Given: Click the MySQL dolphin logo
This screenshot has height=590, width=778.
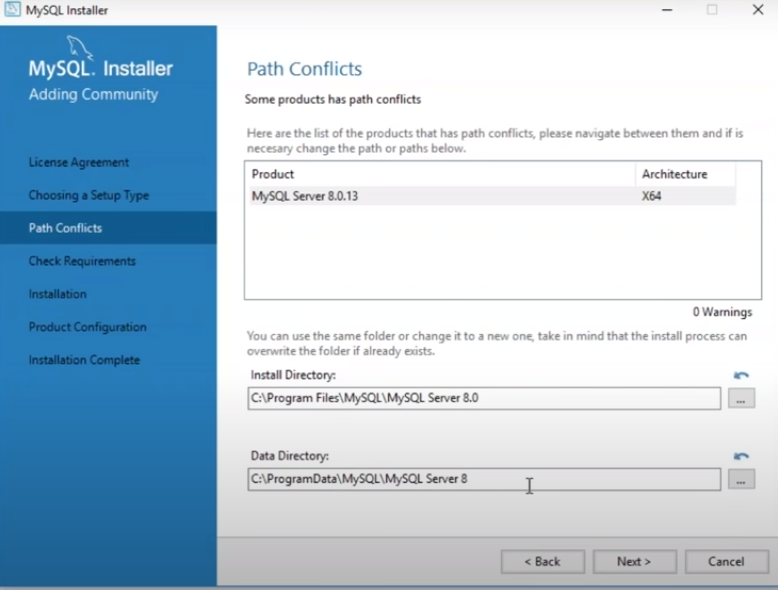Looking at the screenshot, I should click(80, 47).
